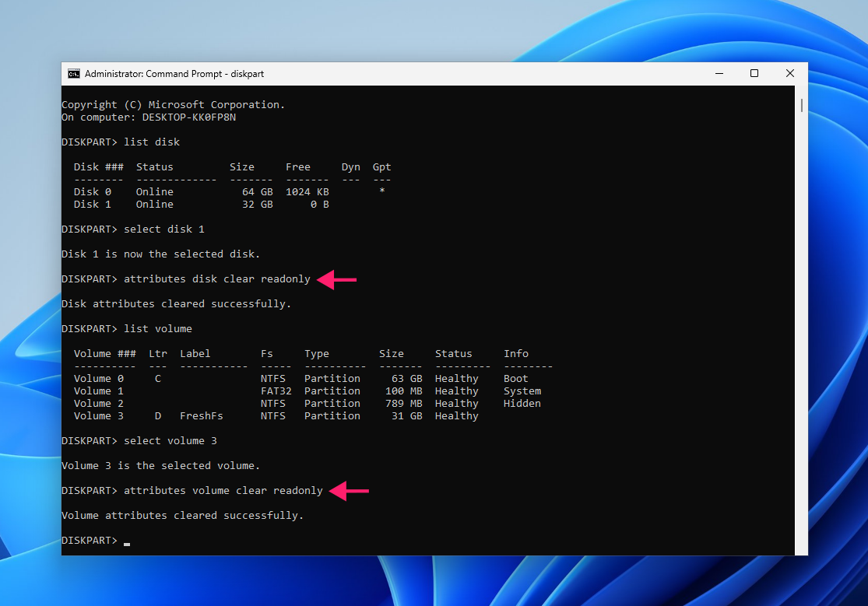This screenshot has width=868, height=606.
Task: Minimize the Command Prompt window
Action: click(x=719, y=74)
